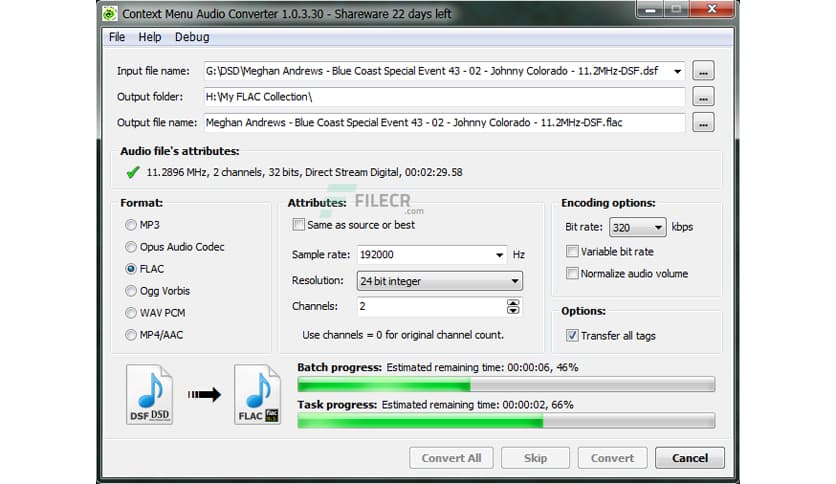
Task: Select the Opus Audio Codec format
Action: pos(131,247)
